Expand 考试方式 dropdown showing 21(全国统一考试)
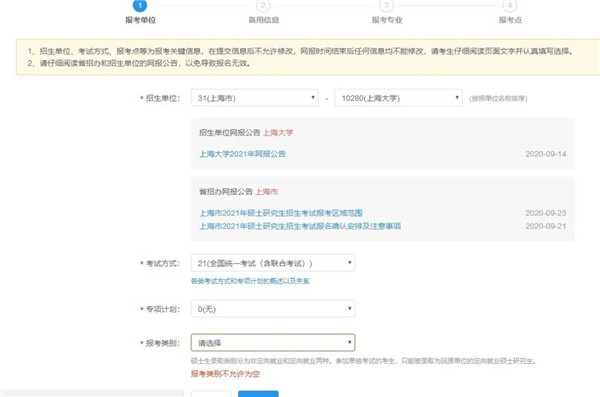Screen dimensions: 600x397 point(273,263)
